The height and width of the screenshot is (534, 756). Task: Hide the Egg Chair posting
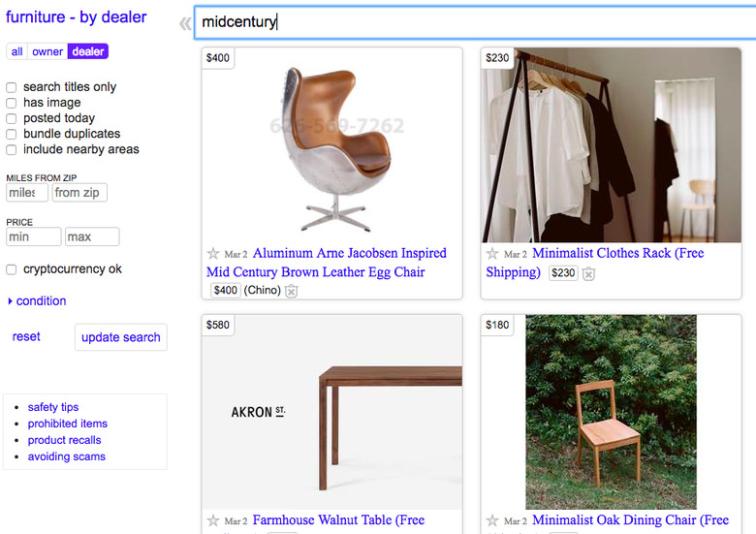tap(292, 291)
